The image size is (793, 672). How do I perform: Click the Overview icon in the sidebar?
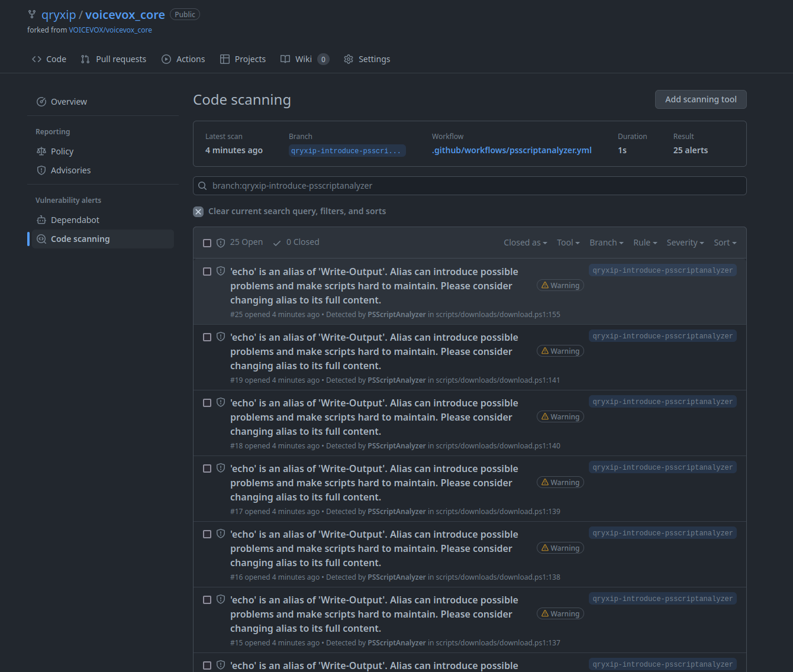[41, 101]
